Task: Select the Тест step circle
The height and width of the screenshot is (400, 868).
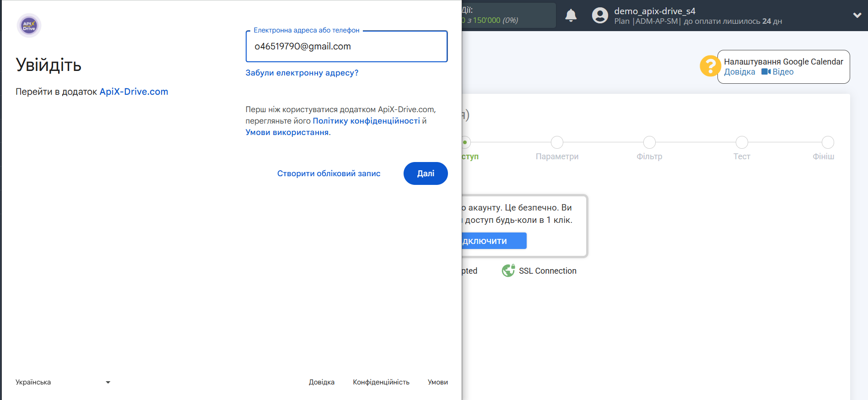Action: click(742, 142)
